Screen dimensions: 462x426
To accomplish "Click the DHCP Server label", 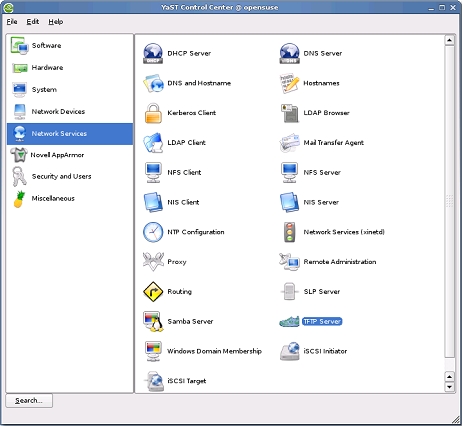I will 189,53.
